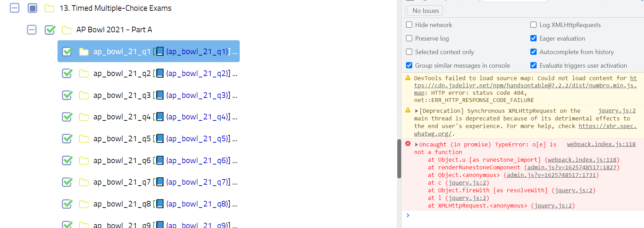Collapse the Timed Multiple-Choice Exams node
Screen dimensions: 644x228
[x=15, y=8]
